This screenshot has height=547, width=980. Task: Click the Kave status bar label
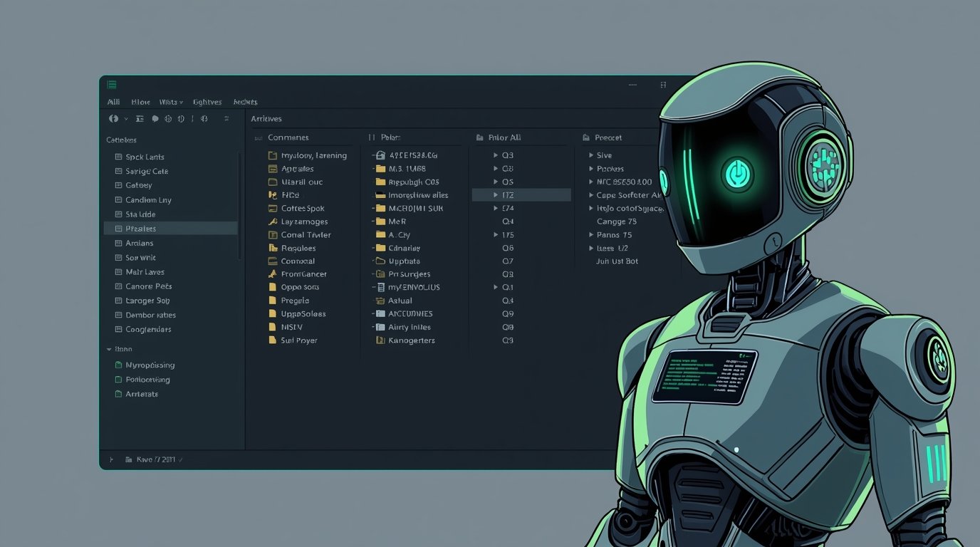tap(155, 459)
